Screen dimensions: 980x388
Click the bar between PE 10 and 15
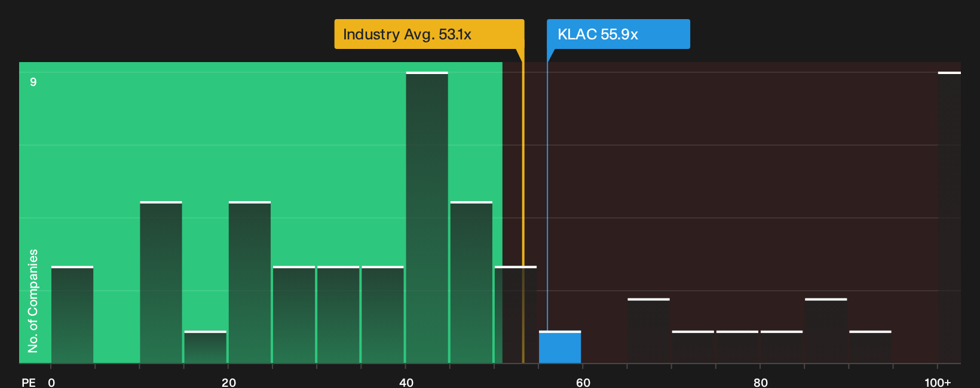161,283
